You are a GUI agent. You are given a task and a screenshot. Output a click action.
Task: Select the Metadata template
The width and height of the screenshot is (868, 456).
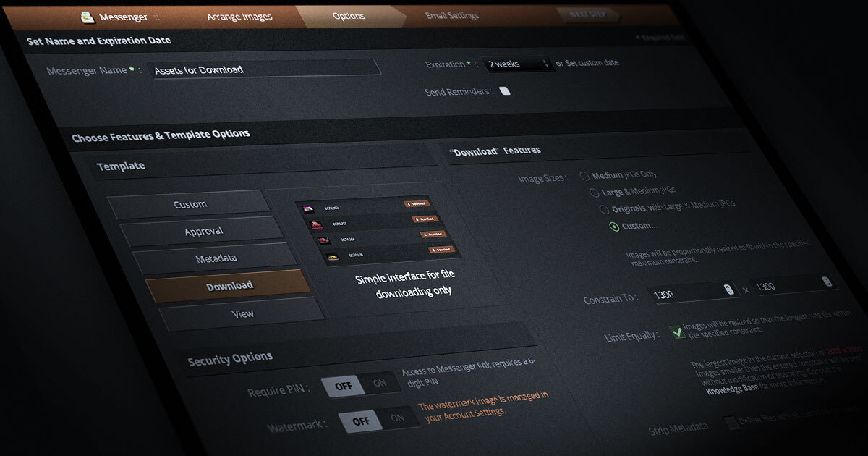click(x=216, y=258)
